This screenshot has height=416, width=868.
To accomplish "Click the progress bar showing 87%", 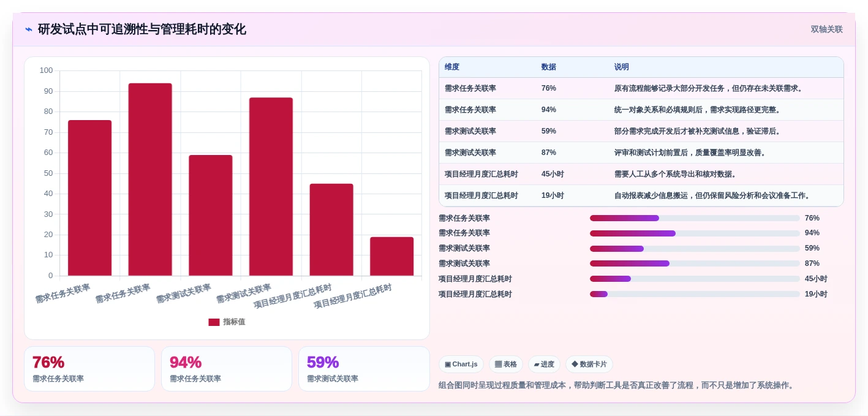I will coord(695,263).
